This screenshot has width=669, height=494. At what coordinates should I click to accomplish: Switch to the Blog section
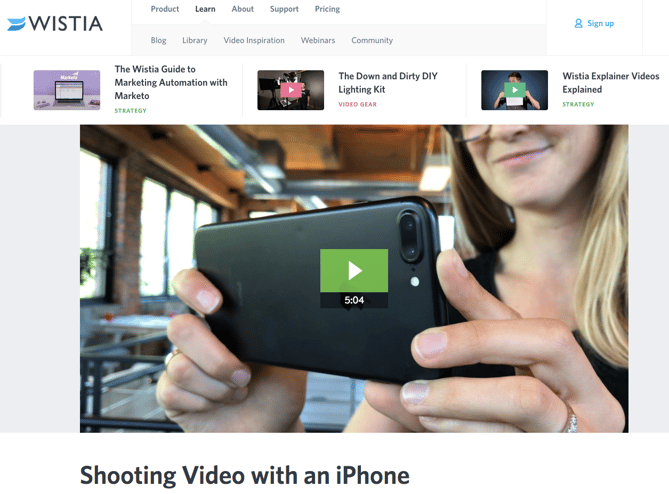point(158,40)
